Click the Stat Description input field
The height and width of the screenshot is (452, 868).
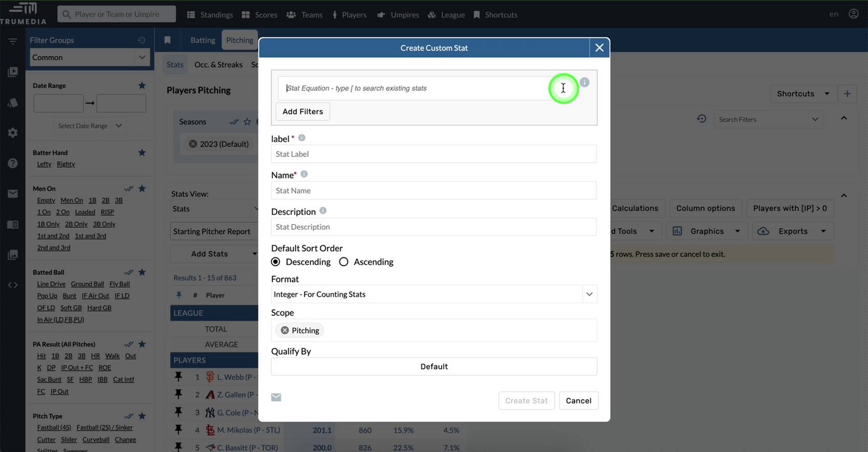pos(434,227)
